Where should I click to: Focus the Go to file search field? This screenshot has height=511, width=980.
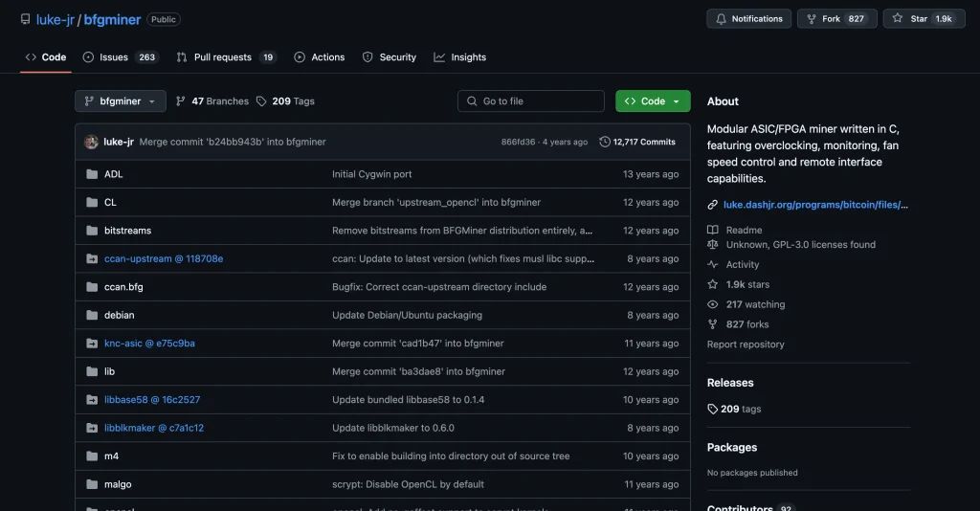530,101
